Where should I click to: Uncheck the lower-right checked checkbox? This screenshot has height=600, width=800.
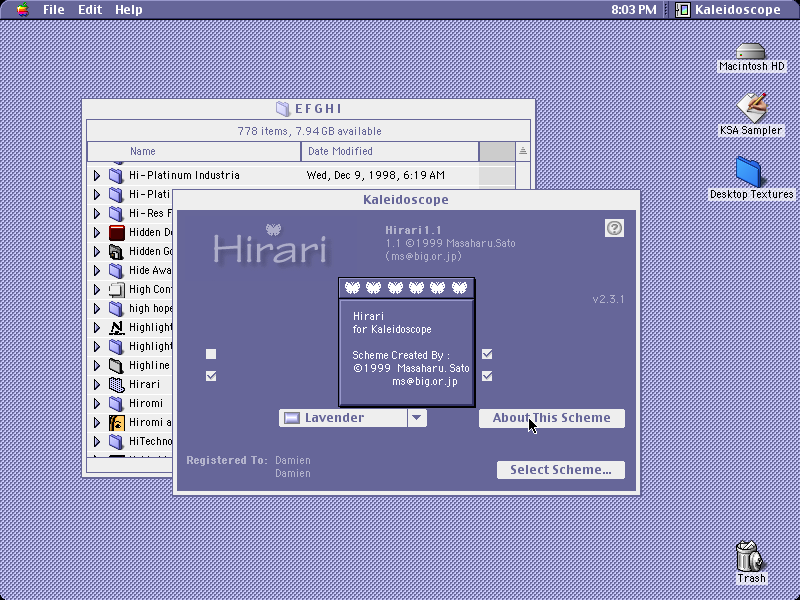click(x=487, y=376)
